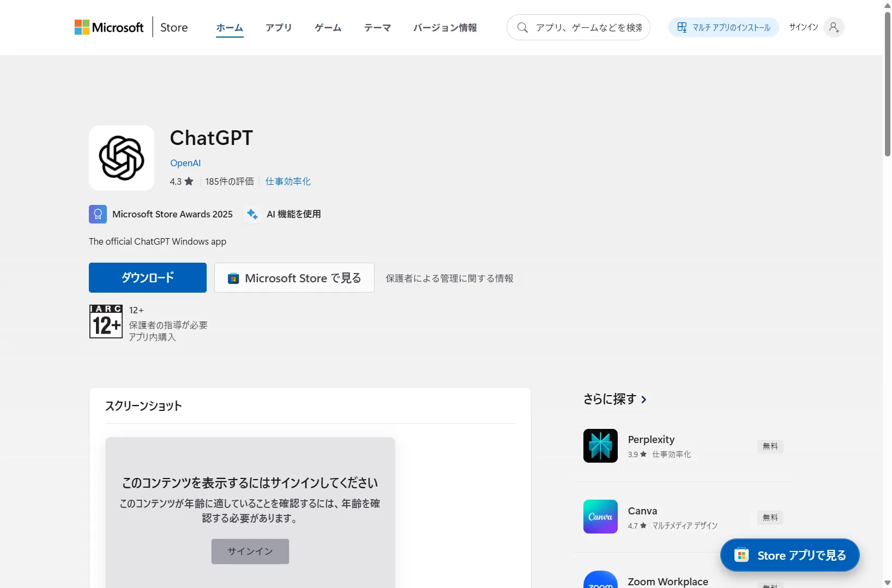Screen dimensions: 892x588
Task: Click Microsoft Store Awards 2025 label
Action: click(172, 214)
